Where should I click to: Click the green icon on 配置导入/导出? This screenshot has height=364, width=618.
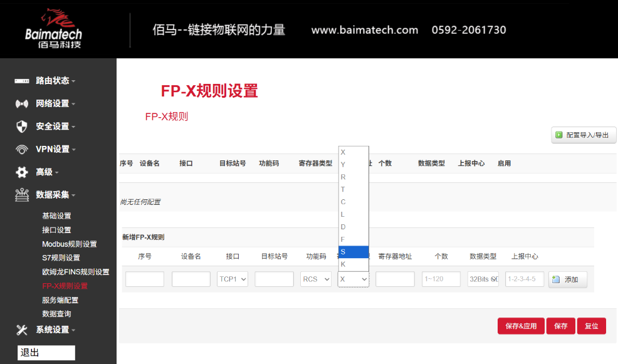[558, 135]
